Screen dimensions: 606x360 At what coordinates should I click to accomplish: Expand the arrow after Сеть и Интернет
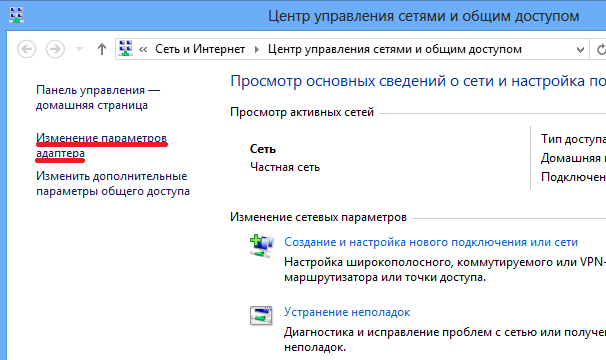point(257,49)
